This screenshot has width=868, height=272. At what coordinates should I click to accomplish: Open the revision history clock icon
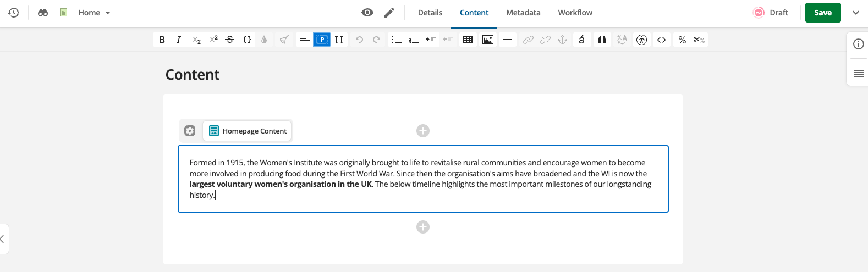(13, 13)
